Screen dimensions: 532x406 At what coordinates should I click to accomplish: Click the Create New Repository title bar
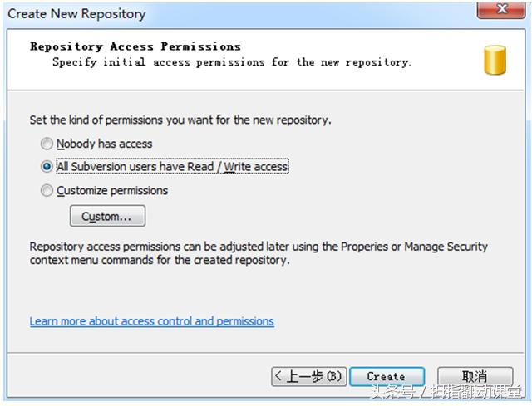coord(77,13)
